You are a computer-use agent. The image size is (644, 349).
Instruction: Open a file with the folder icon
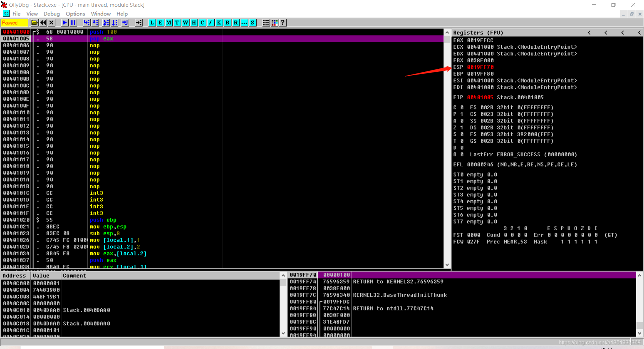point(35,22)
